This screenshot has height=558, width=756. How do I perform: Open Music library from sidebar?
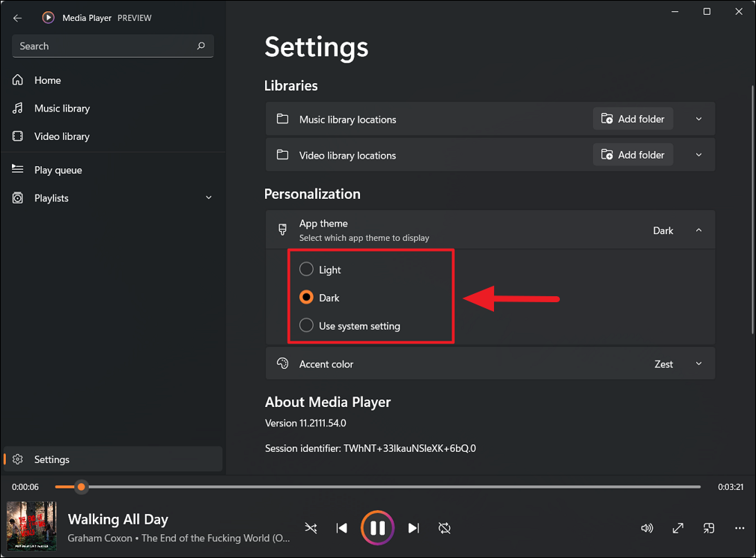tap(112, 108)
